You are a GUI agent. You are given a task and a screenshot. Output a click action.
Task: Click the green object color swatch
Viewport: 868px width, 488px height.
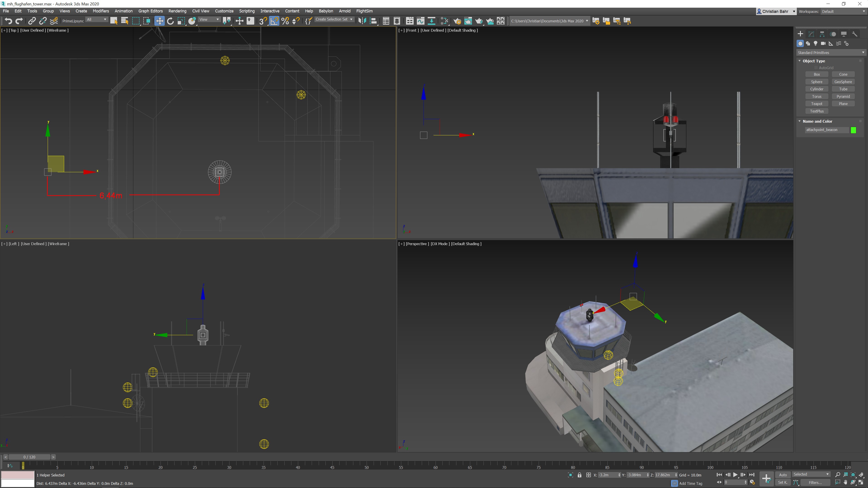853,130
